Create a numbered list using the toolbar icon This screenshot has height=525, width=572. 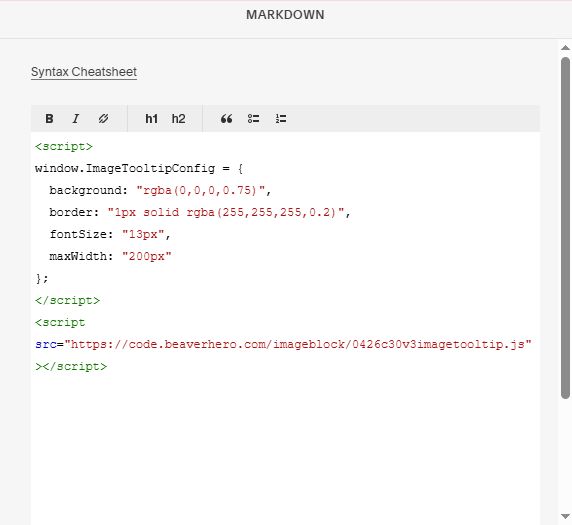281,119
